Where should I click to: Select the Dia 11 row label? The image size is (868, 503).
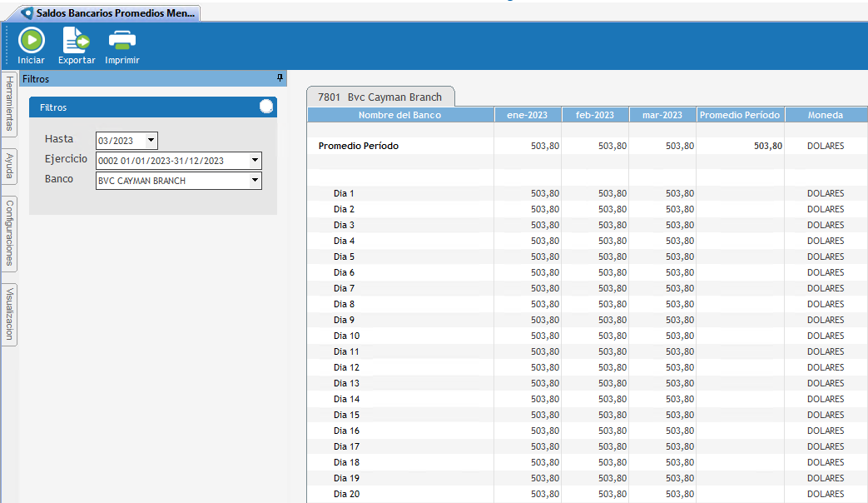(346, 351)
